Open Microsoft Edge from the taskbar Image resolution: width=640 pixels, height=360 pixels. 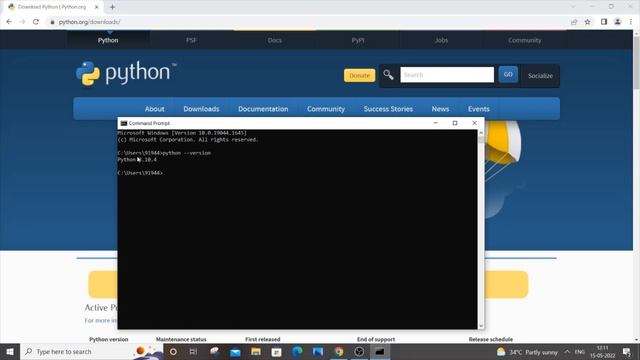[x=297, y=352]
